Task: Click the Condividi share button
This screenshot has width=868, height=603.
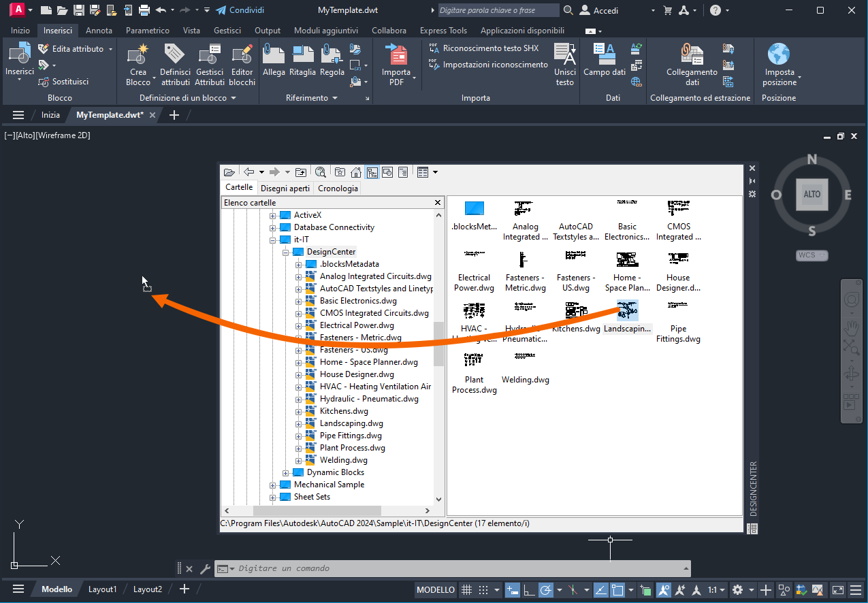Action: 240,10
